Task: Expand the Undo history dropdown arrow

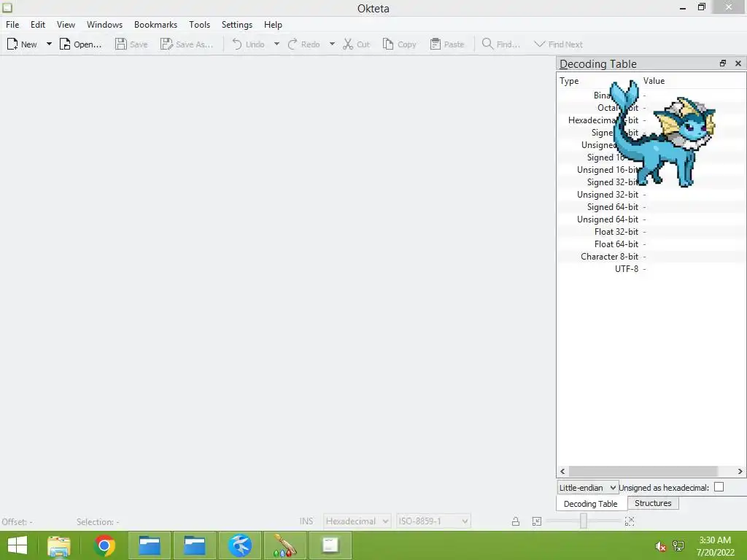Action: [x=276, y=44]
